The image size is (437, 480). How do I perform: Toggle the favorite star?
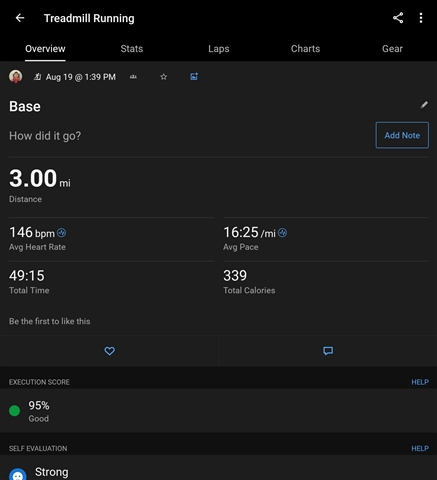pyautogui.click(x=163, y=77)
